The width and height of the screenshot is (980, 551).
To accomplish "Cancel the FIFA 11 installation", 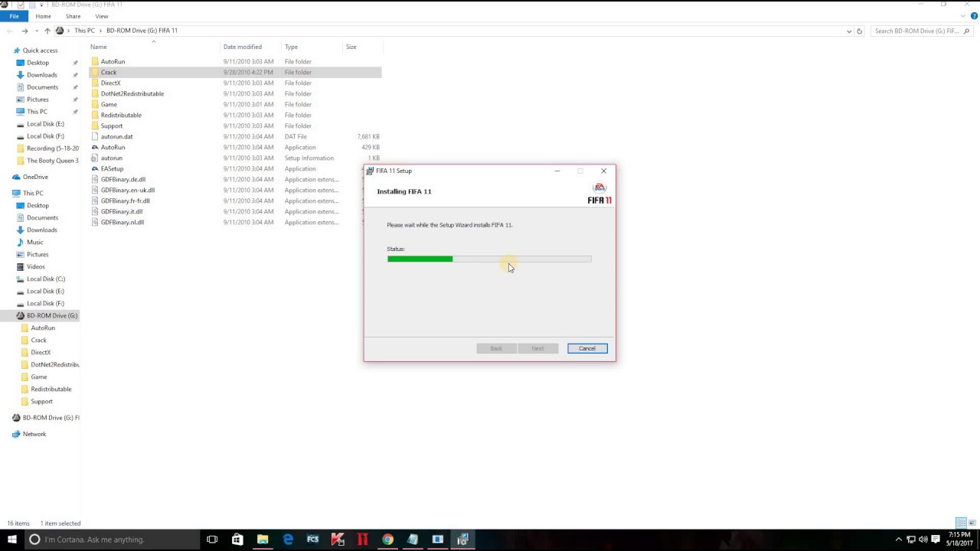I will 587,348.
